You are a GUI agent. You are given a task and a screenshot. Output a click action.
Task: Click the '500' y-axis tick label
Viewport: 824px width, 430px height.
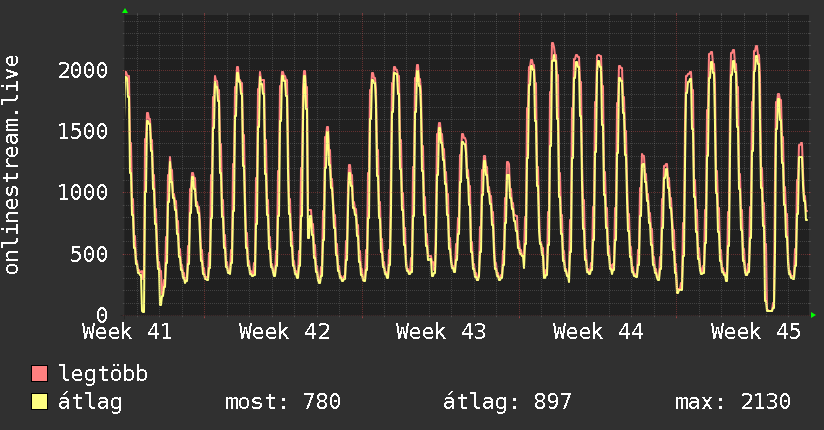click(89, 254)
